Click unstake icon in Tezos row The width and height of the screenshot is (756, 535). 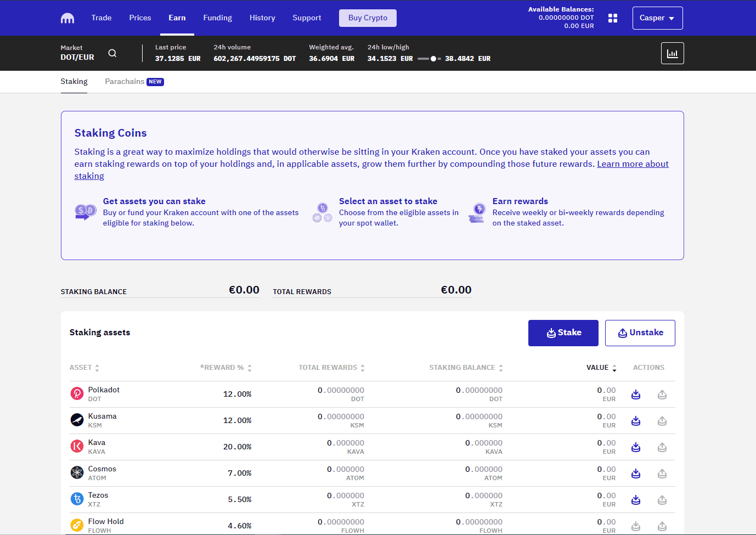pos(662,500)
